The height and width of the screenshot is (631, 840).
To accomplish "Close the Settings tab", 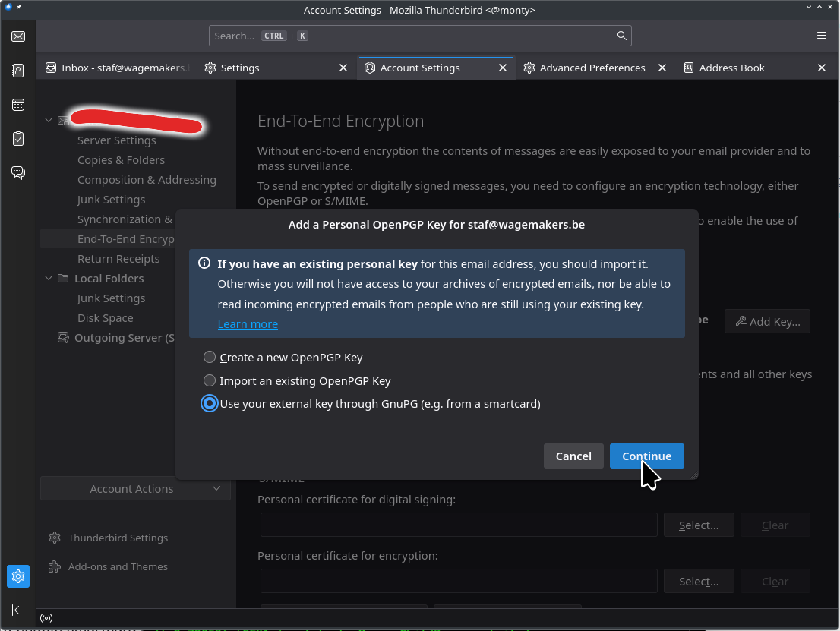I will pos(343,68).
